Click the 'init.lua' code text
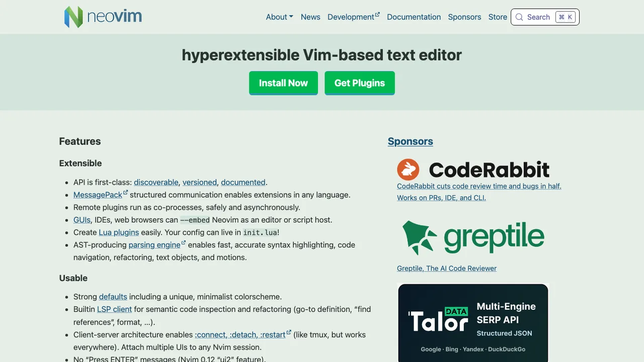The image size is (644, 362). pos(260,232)
